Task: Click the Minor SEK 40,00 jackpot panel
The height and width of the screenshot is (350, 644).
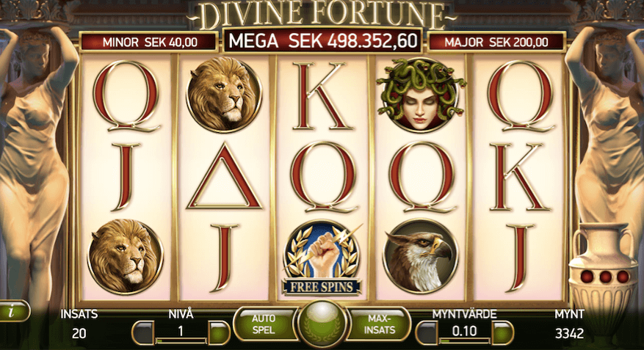Action: (149, 42)
